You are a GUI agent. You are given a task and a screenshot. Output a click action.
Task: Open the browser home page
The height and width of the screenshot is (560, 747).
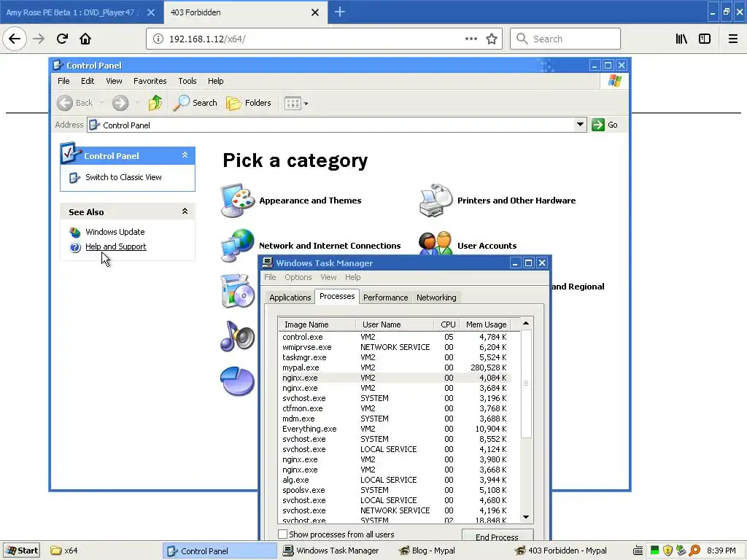point(85,39)
